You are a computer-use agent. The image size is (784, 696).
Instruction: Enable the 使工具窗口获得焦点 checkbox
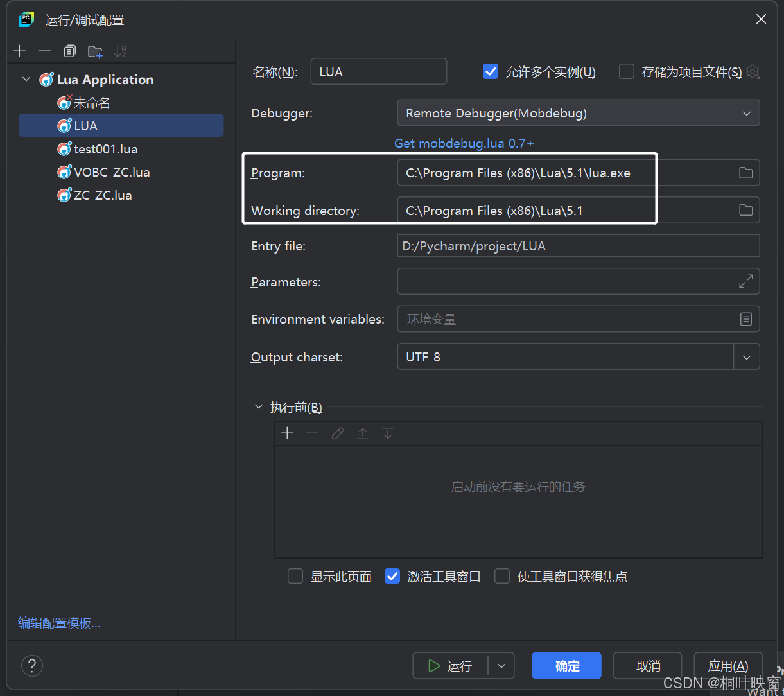(502, 577)
